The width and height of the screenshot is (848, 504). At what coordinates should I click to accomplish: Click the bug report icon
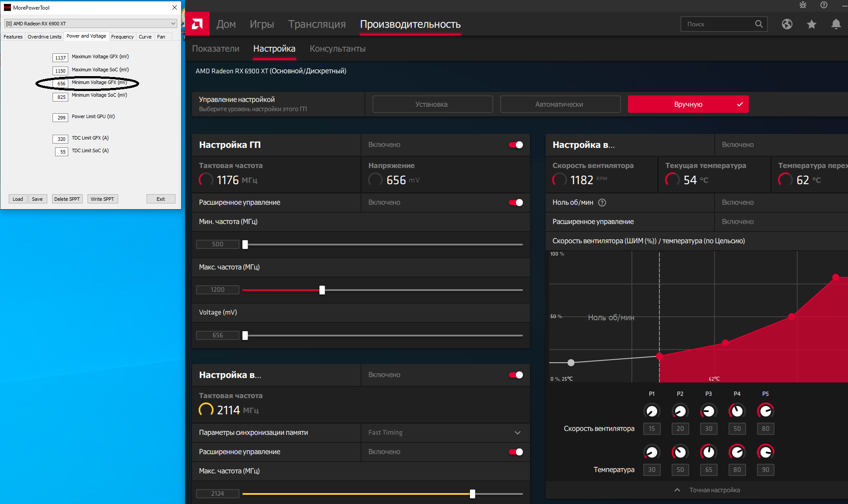click(x=803, y=5)
